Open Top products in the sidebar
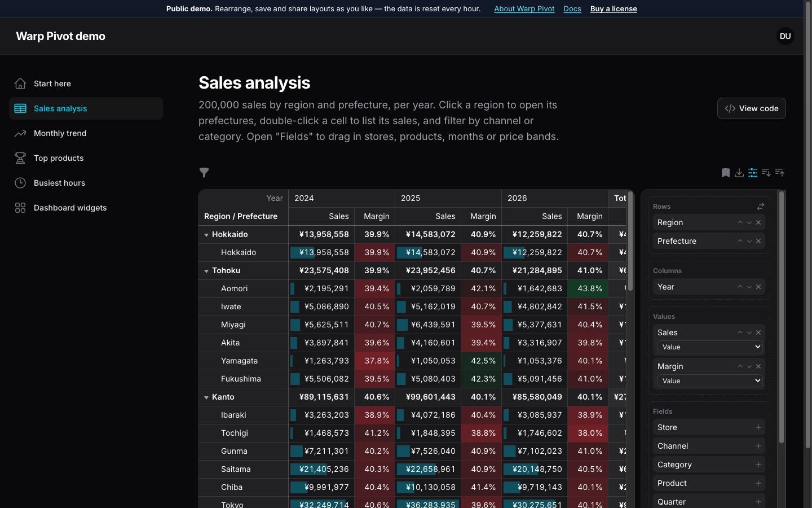Image resolution: width=812 pixels, height=508 pixels. click(x=86, y=158)
